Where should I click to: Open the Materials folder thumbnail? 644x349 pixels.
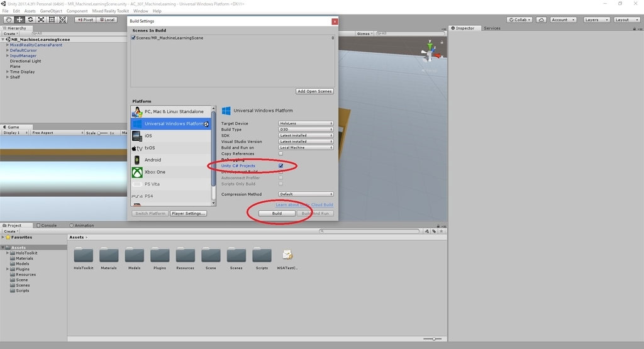(x=109, y=255)
